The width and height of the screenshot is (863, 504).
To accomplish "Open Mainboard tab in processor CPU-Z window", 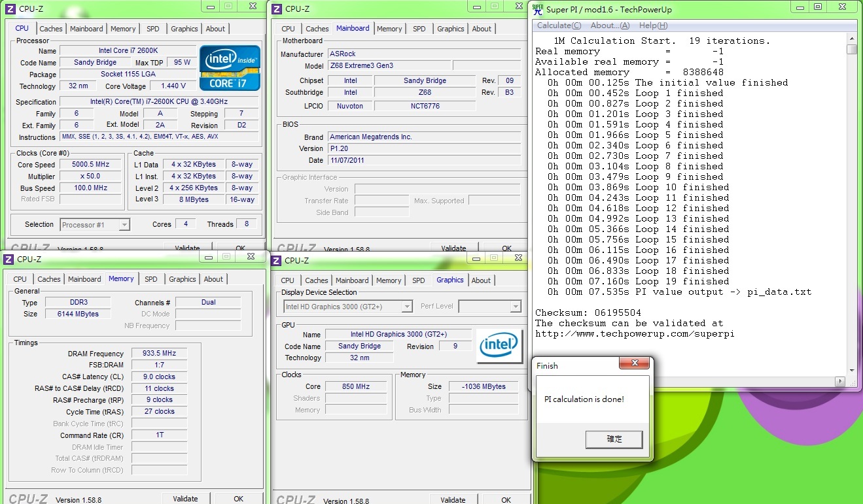I will (x=86, y=29).
